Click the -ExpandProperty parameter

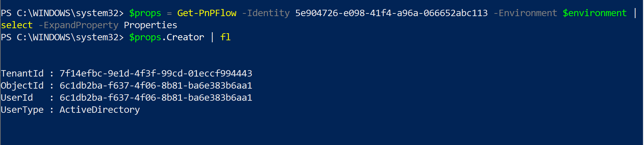78,26
